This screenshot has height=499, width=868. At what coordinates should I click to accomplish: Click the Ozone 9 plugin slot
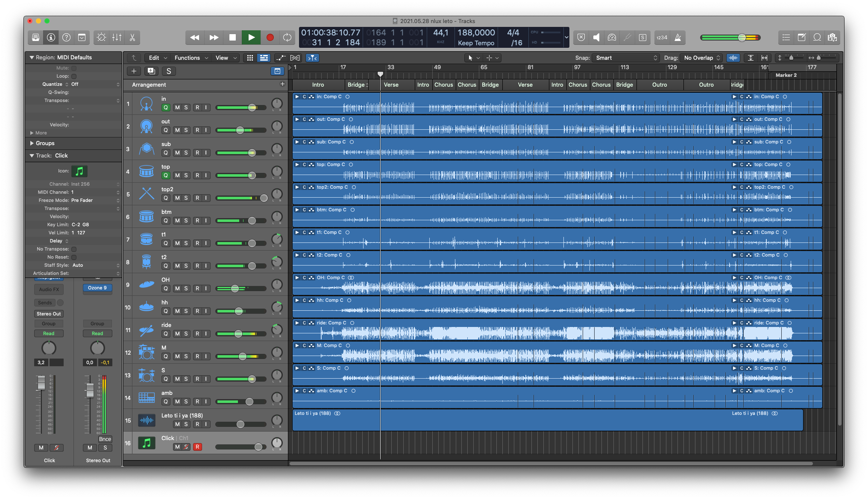tap(97, 288)
